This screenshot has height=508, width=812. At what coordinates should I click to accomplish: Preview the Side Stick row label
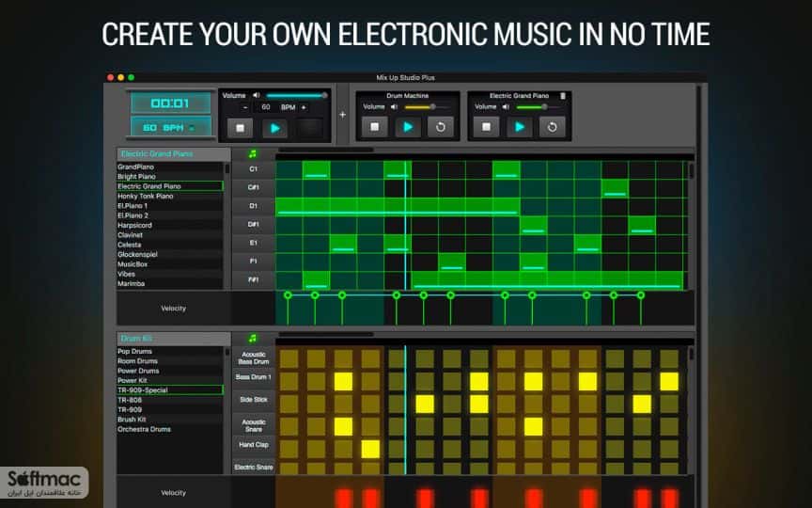[x=253, y=400]
